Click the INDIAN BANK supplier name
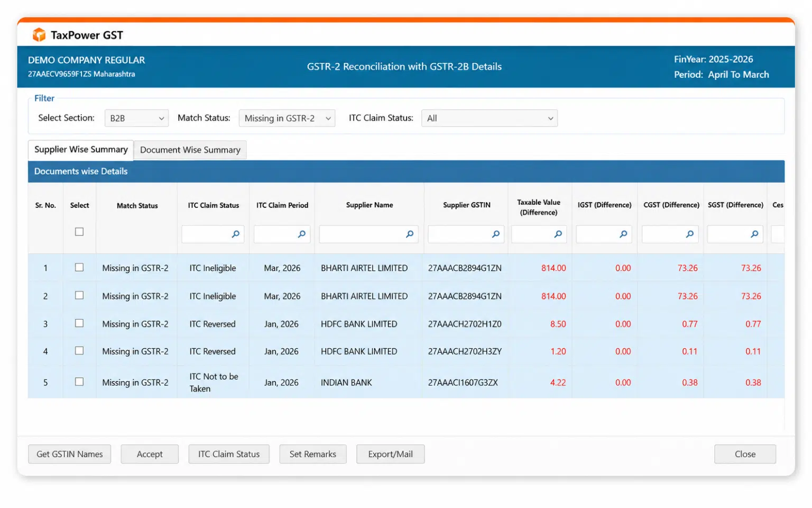This screenshot has width=812, height=508. point(346,382)
